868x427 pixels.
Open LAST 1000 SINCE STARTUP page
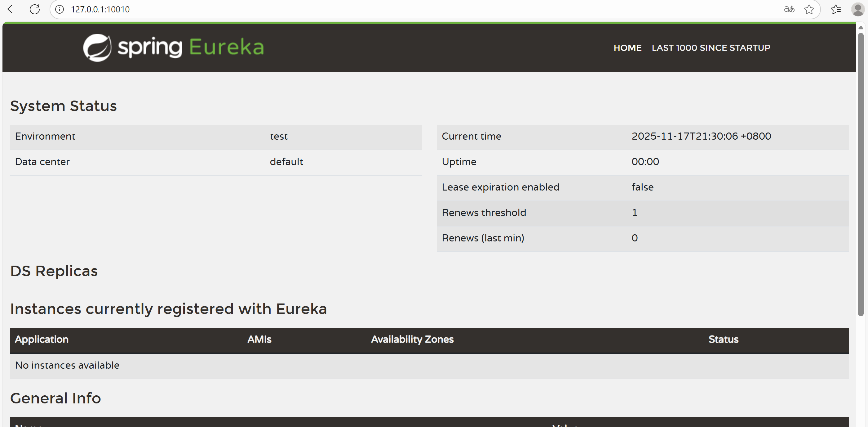pyautogui.click(x=711, y=48)
